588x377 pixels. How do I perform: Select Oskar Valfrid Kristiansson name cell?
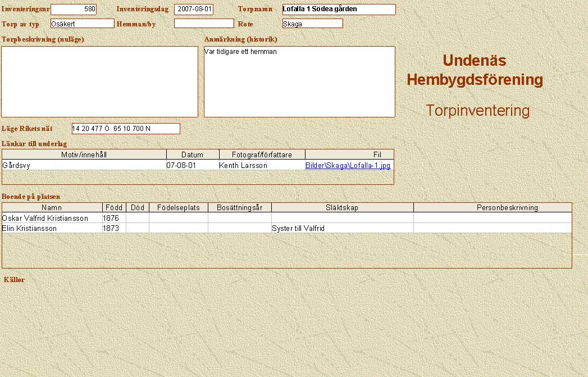pos(52,218)
